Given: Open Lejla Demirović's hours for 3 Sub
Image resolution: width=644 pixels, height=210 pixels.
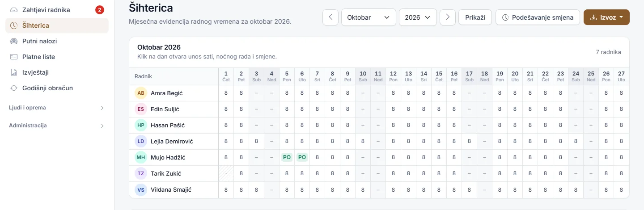Looking at the screenshot, I should pos(256,142).
